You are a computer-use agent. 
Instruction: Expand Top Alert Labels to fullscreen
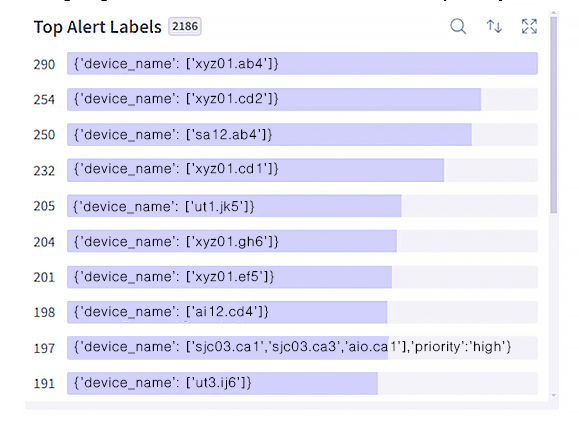[x=529, y=27]
